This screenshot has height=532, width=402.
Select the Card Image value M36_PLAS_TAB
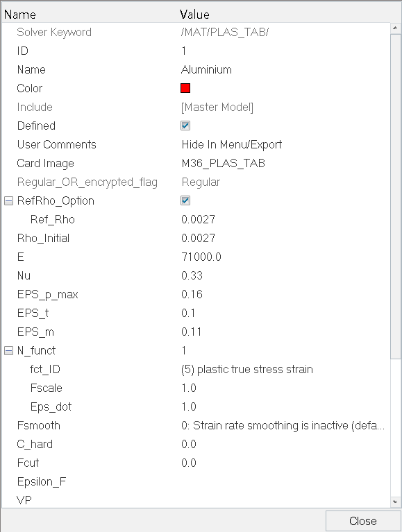[223, 163]
